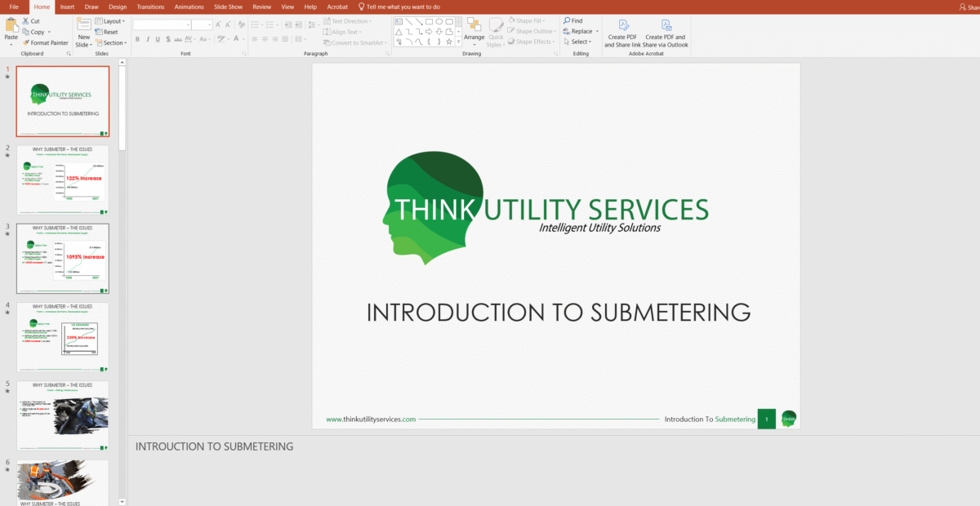Viewport: 980px width, 506px height.
Task: Toggle italic formatting
Action: 148,38
